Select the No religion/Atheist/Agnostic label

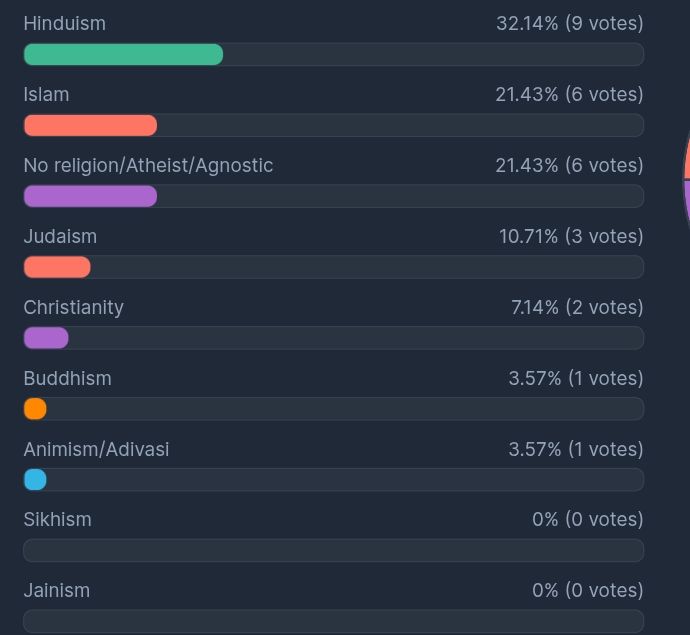148,165
